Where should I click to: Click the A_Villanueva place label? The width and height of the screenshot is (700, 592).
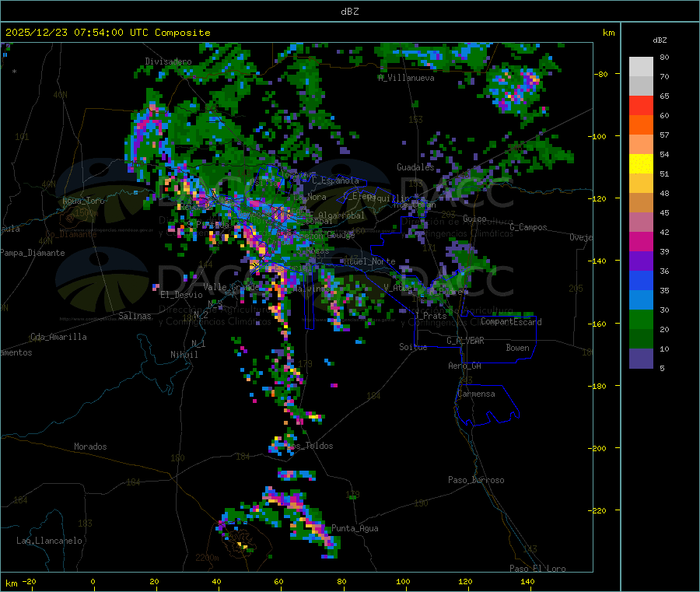point(406,78)
